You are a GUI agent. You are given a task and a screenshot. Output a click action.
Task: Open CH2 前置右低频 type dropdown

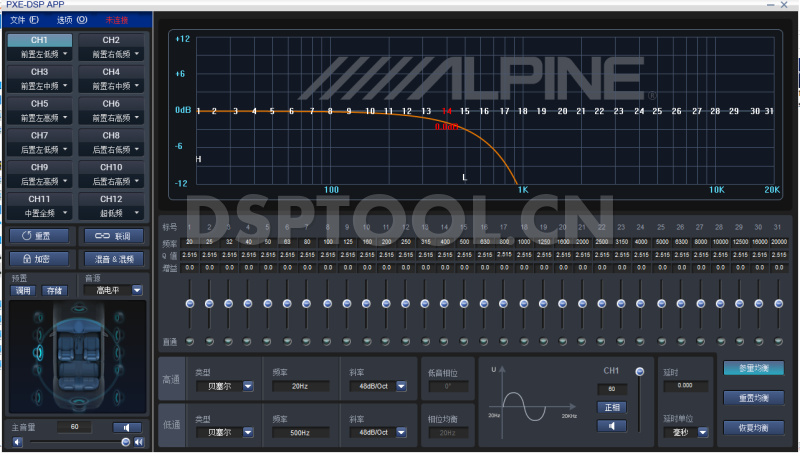click(x=111, y=54)
